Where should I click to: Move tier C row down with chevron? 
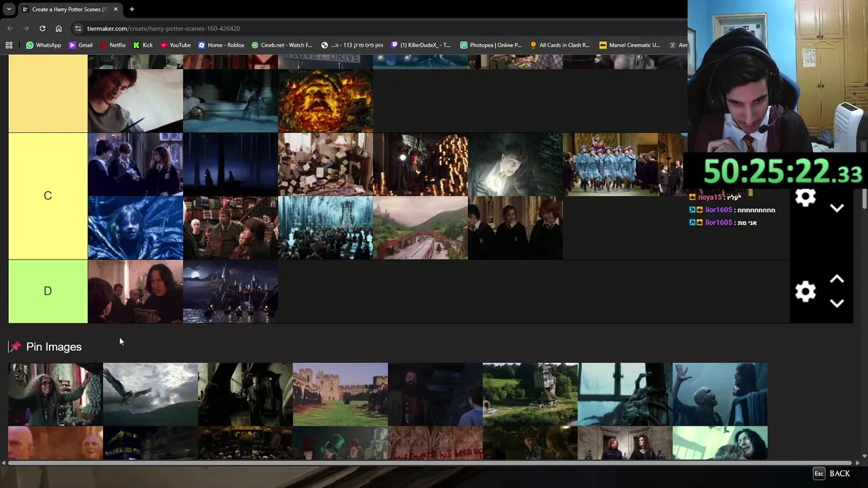pyautogui.click(x=837, y=208)
